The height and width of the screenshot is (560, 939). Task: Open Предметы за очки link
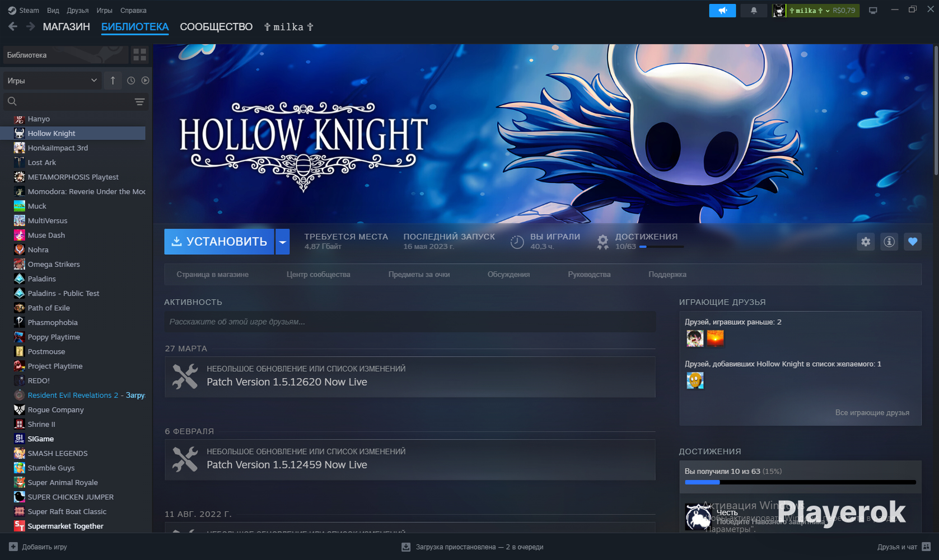[x=419, y=274]
